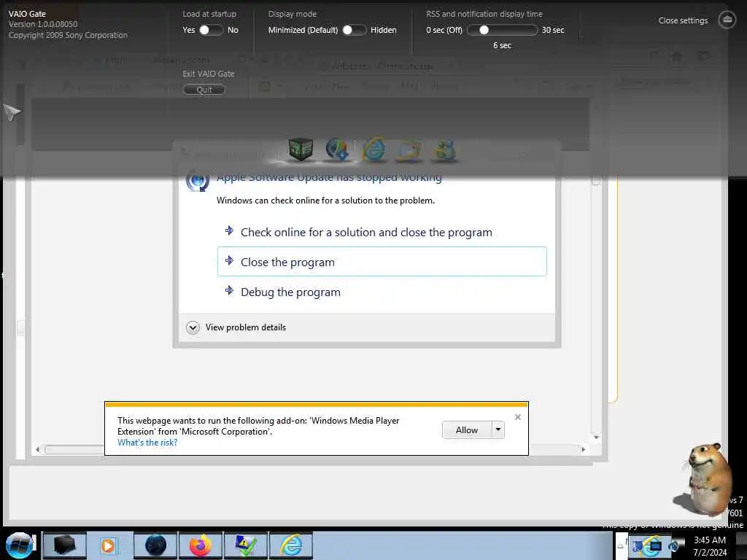Click the volume tray icon
Screen dimensions: 747x560
point(673,546)
